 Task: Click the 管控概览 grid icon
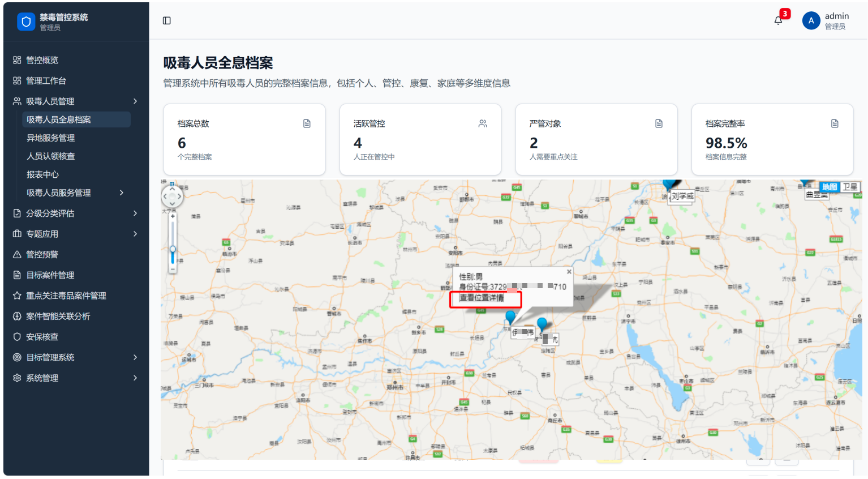17,60
